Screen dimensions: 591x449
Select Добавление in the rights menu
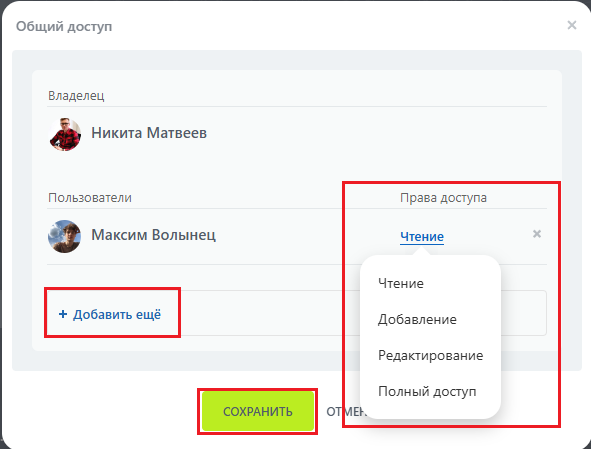[x=417, y=320]
